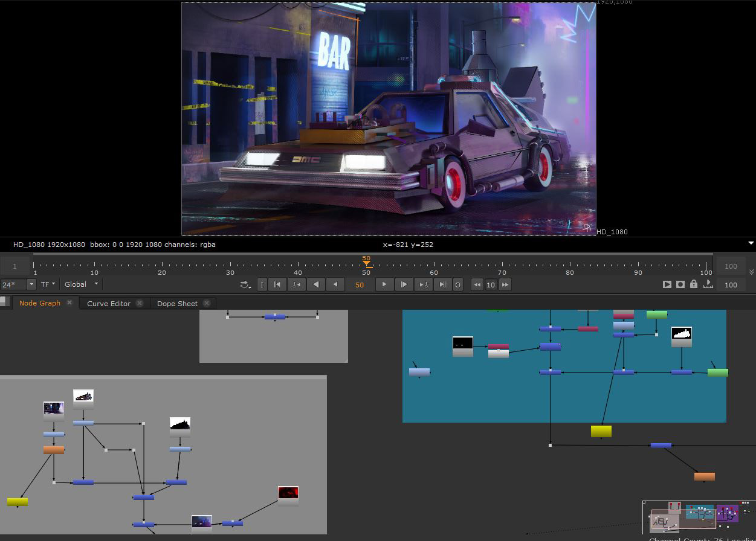
Task: Select the car thumbnail node in the grey backdrop
Action: (83, 399)
